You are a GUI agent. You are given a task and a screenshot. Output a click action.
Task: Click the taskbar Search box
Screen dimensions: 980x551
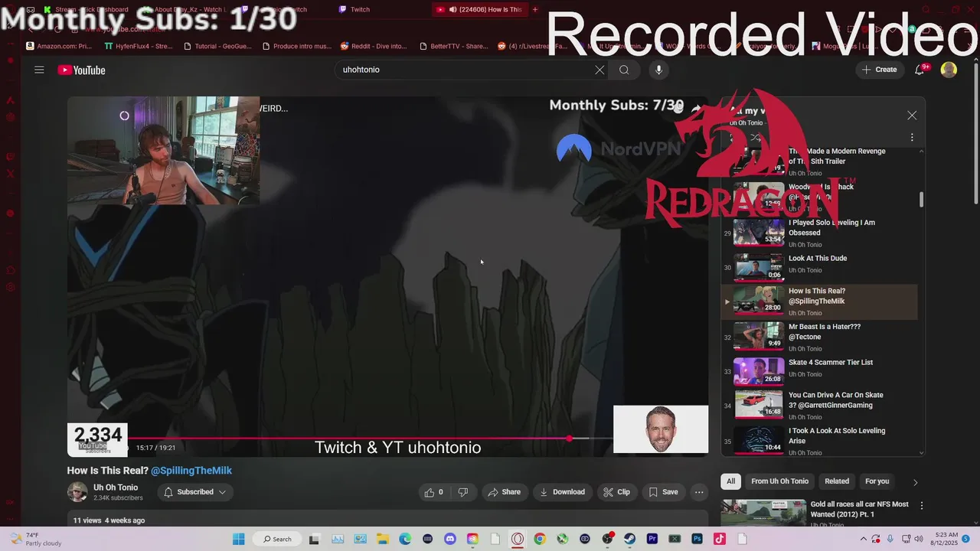pos(278,539)
